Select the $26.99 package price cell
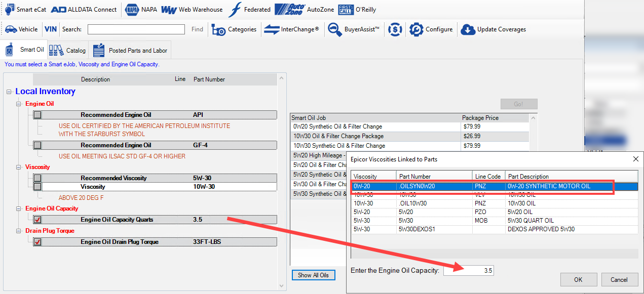 click(495, 136)
